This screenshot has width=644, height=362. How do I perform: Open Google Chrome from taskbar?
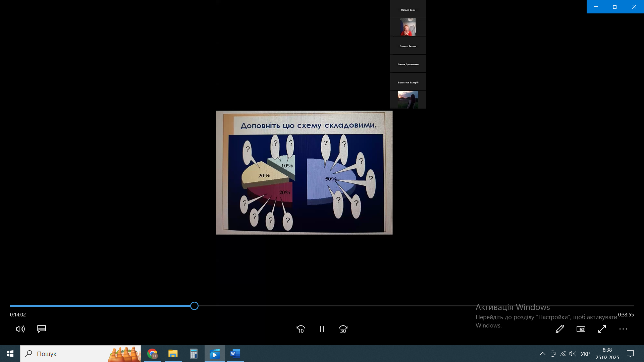click(x=152, y=354)
